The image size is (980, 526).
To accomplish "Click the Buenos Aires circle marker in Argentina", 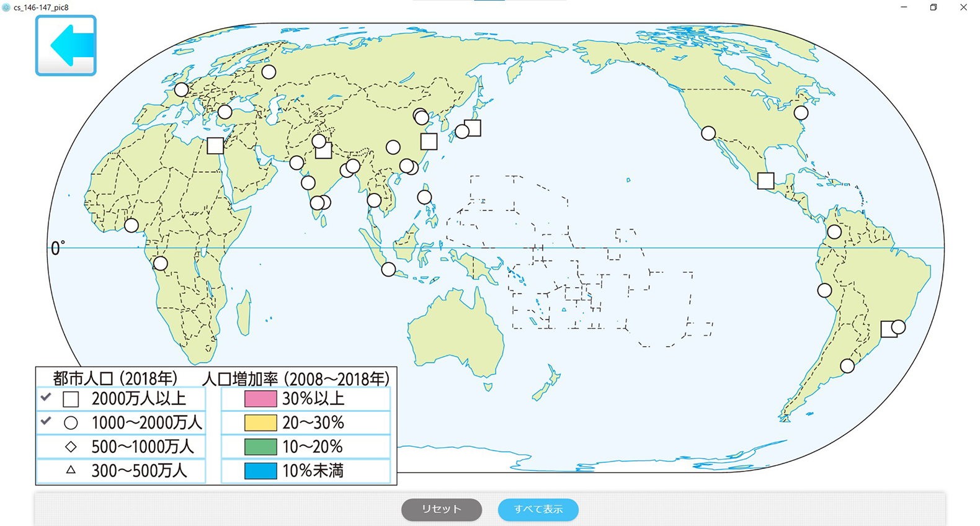I will point(847,367).
